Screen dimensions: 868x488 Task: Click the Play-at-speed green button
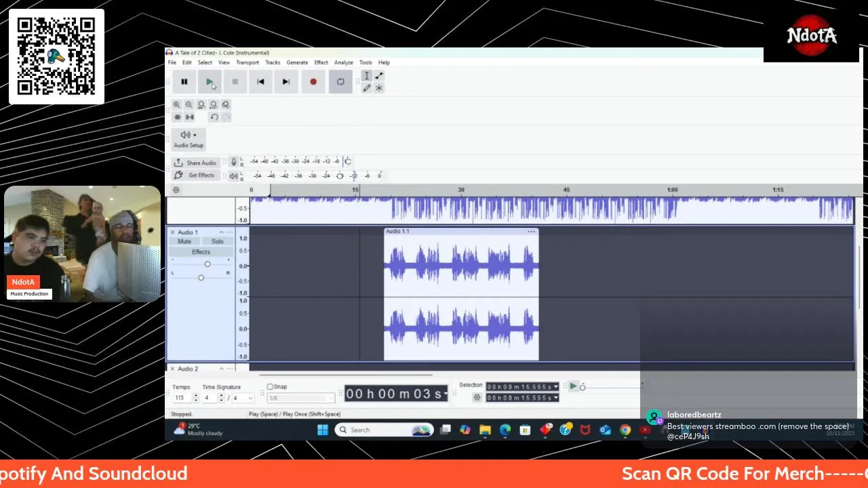[x=573, y=386]
